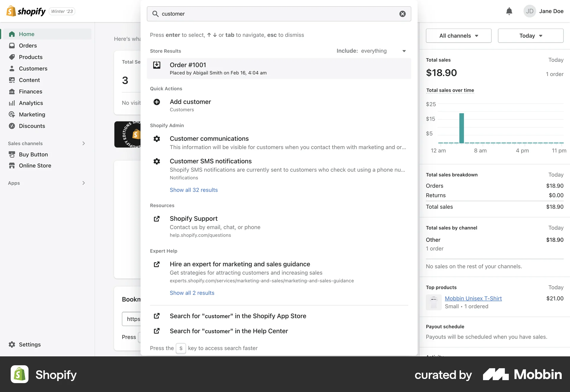Viewport: 570px width, 392px height.
Task: Open the Discounts section
Action: (x=32, y=126)
